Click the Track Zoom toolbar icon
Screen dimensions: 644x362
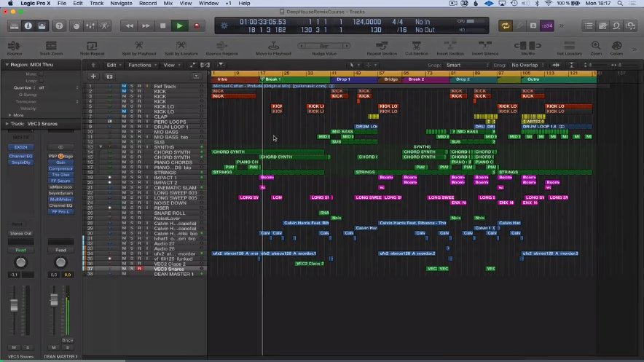(x=51, y=46)
